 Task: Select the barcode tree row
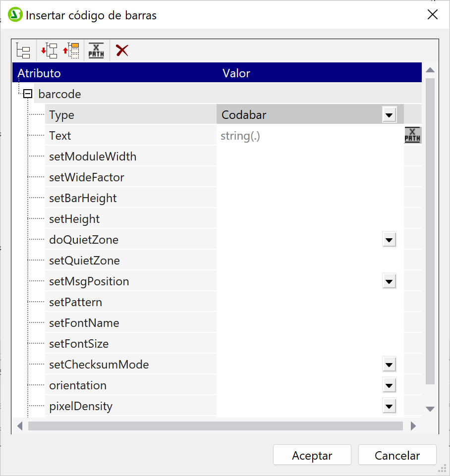[228, 94]
